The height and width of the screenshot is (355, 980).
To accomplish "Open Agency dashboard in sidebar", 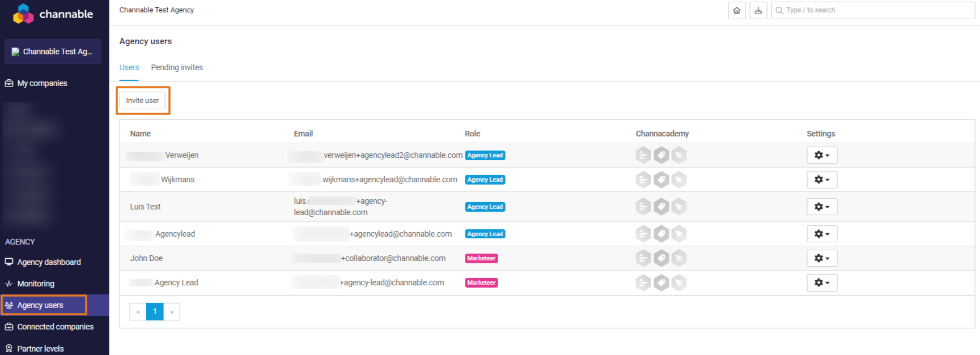I will click(x=49, y=262).
